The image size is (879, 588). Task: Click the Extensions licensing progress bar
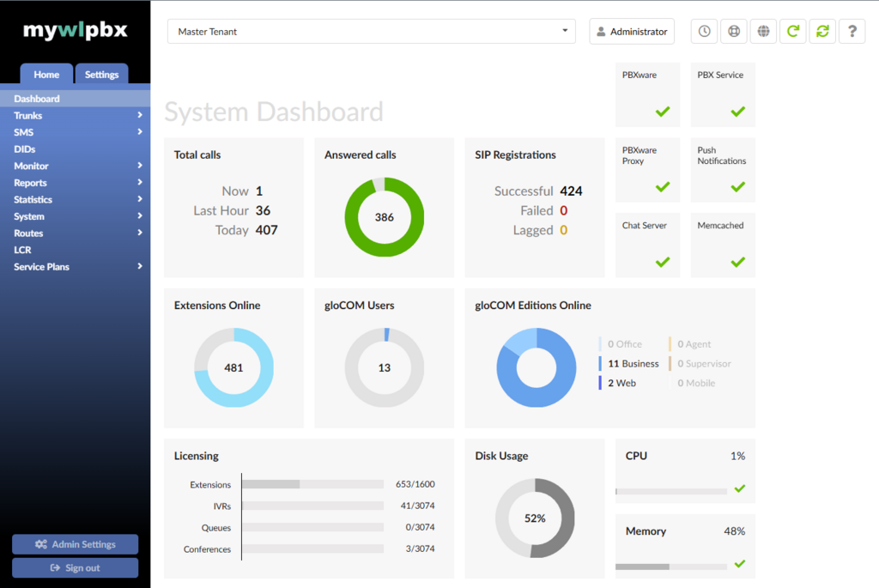click(x=312, y=485)
